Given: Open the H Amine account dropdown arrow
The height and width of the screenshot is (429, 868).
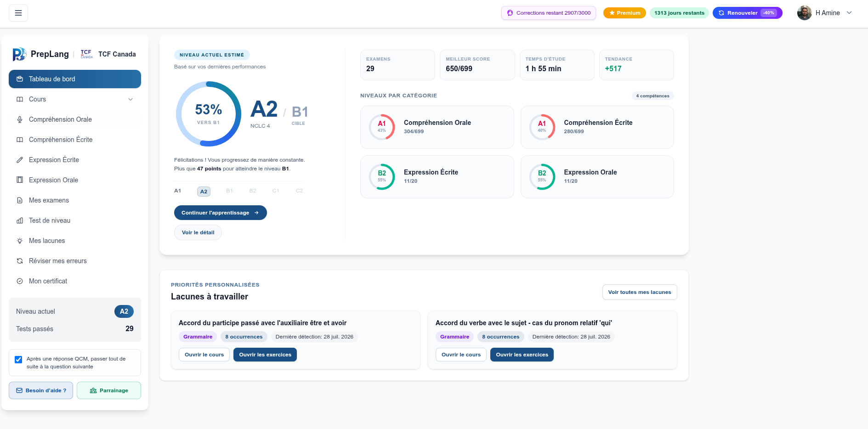Looking at the screenshot, I should [849, 13].
